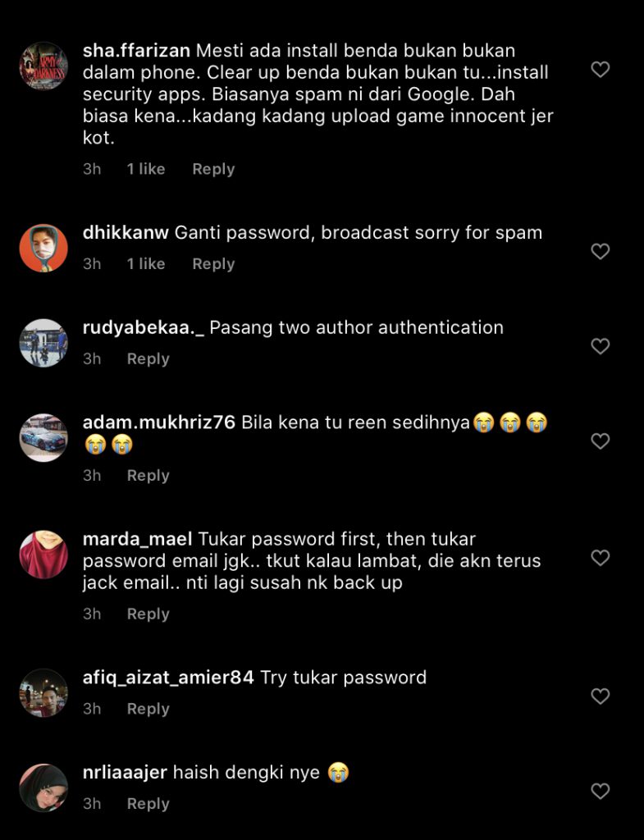This screenshot has width=644, height=840.
Task: Reply to marda_mael's comment
Action: tap(148, 614)
